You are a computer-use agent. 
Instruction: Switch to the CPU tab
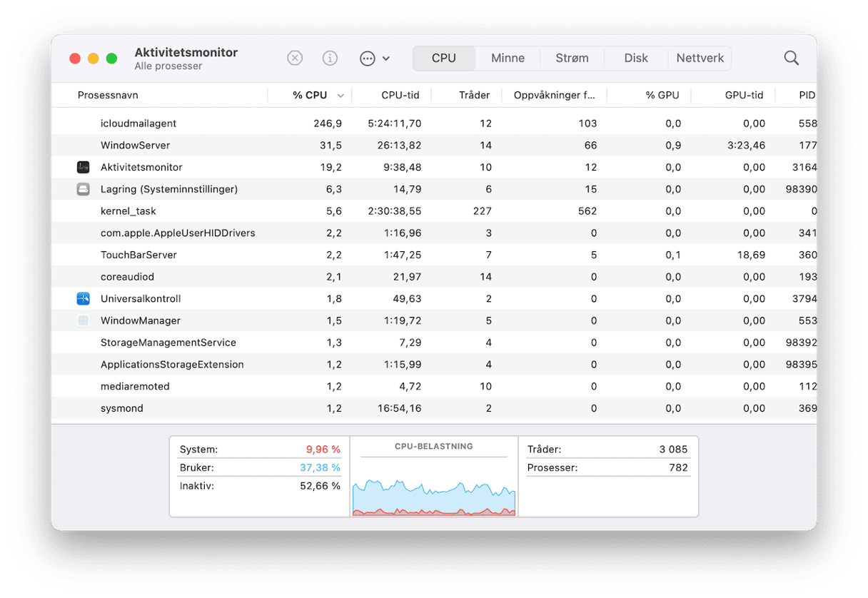[444, 59]
